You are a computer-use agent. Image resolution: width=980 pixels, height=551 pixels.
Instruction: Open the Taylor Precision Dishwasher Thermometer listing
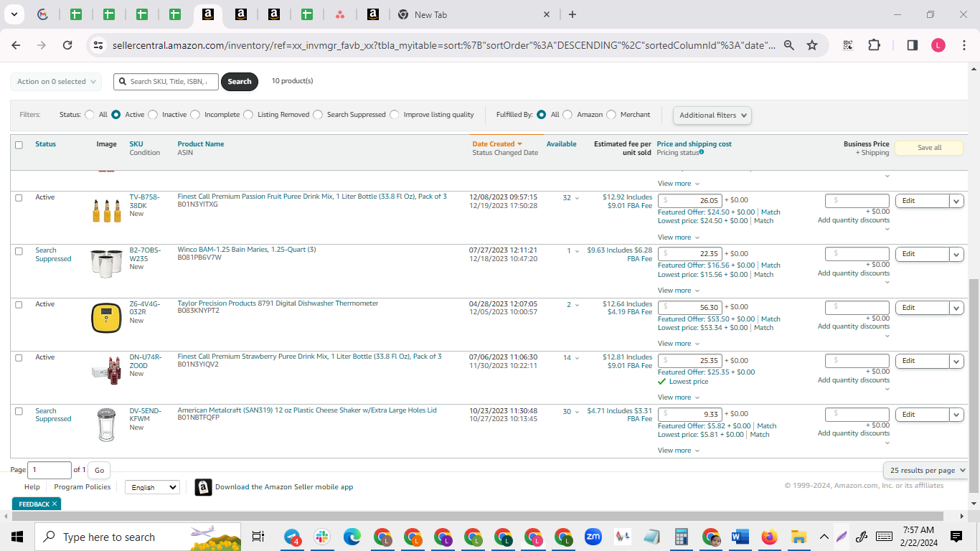[278, 303]
